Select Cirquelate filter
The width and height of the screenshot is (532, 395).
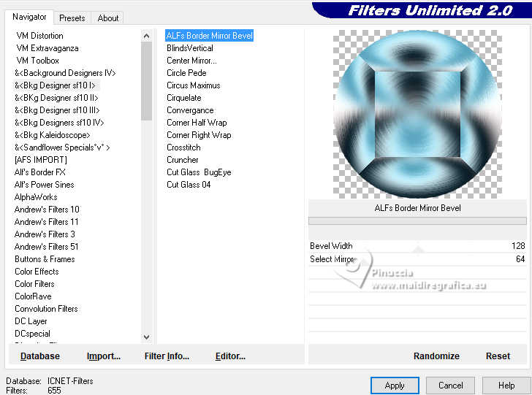(184, 98)
